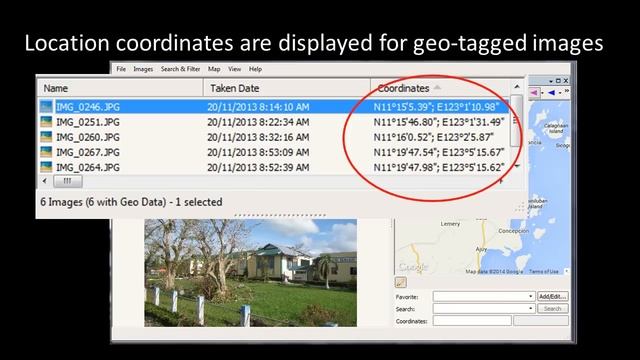Click coordinates N11°19'47.54"; E123°5'15.67"
This screenshot has height=360, width=640.
point(439,152)
